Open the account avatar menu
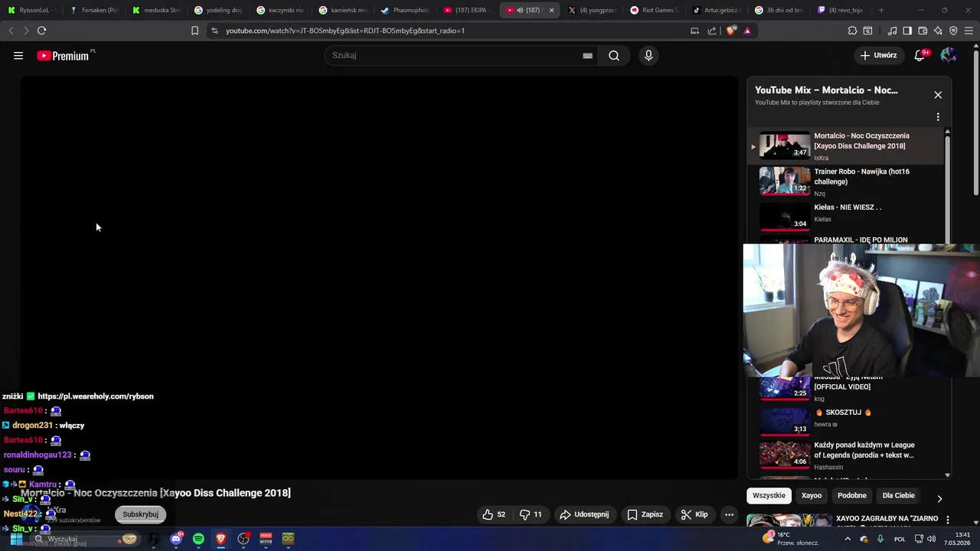The width and height of the screenshot is (980, 551). click(949, 55)
